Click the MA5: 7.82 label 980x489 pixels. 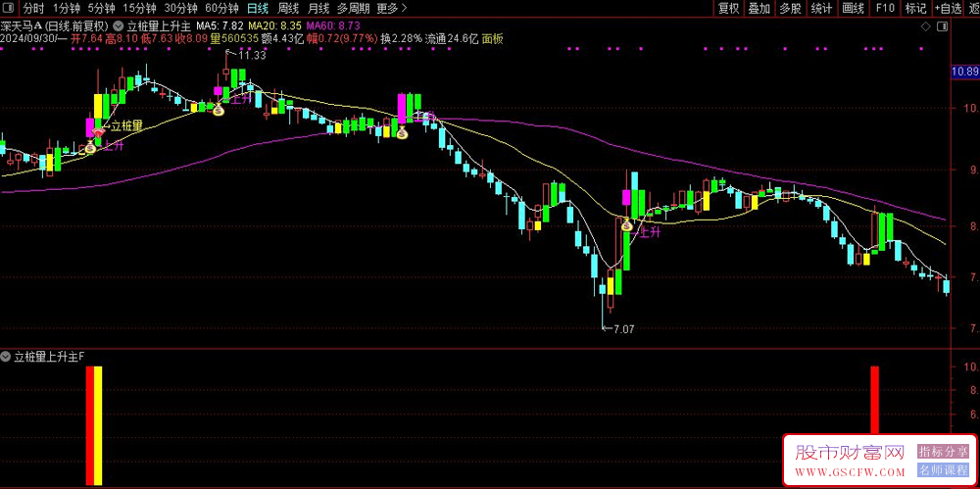220,26
